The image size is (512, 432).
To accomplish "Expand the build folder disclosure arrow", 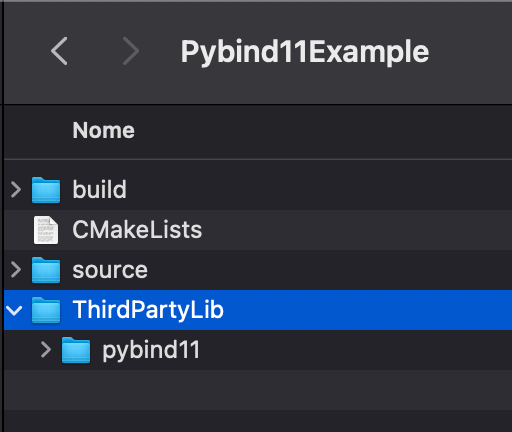I will tap(16, 190).
